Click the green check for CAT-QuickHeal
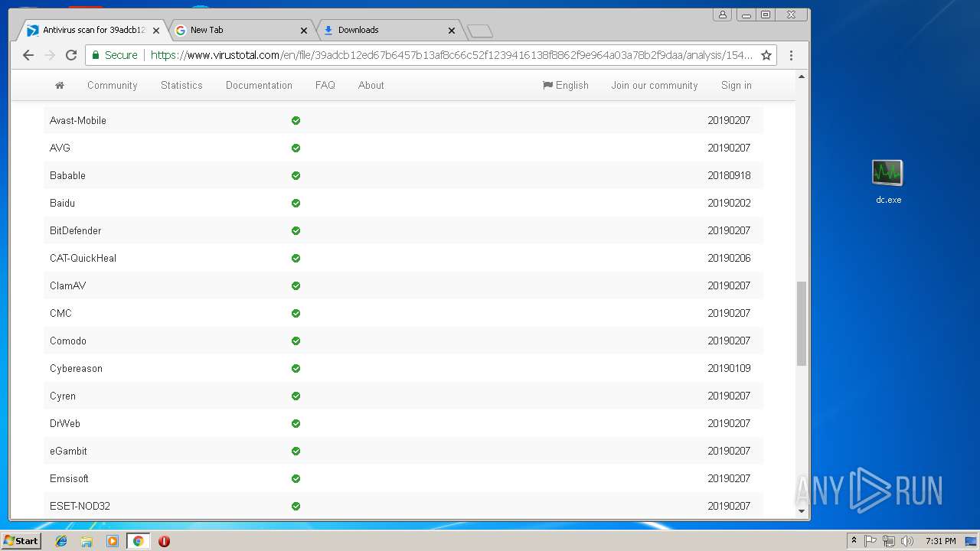The width and height of the screenshot is (980, 551). click(296, 258)
